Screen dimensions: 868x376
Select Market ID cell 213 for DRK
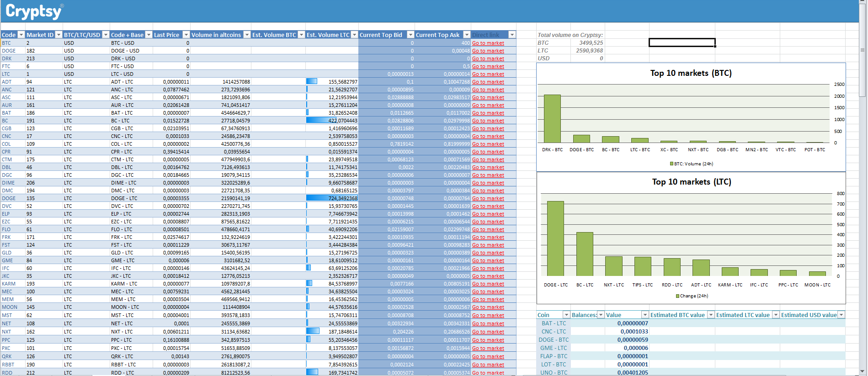[x=44, y=58]
